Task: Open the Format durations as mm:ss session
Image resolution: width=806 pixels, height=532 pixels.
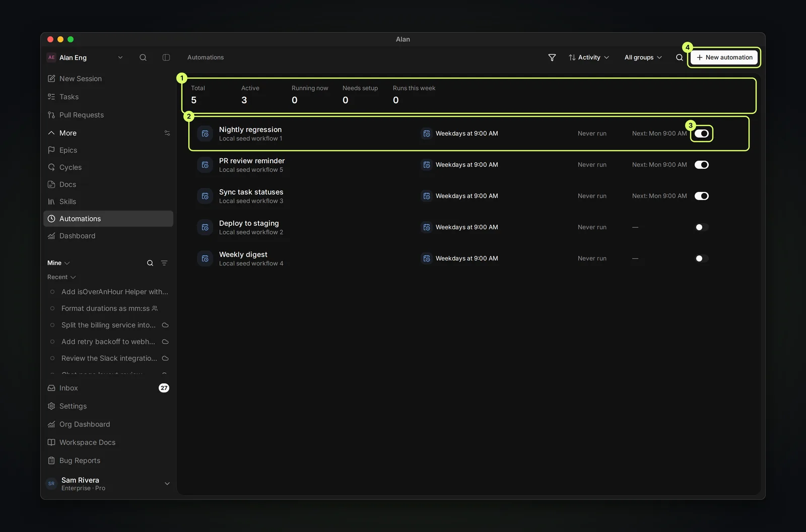Action: [x=108, y=308]
